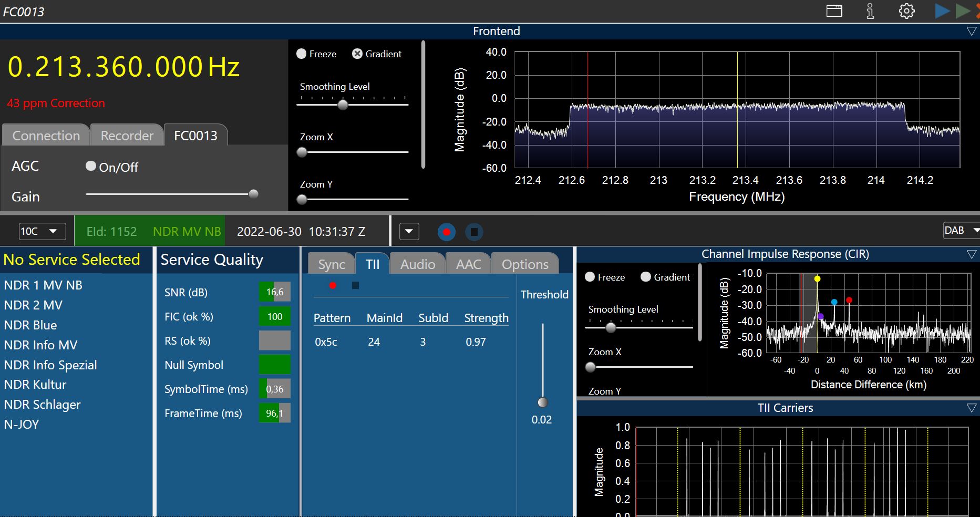The image size is (980, 517).
Task: Click the small red TII record dot
Action: [333, 285]
